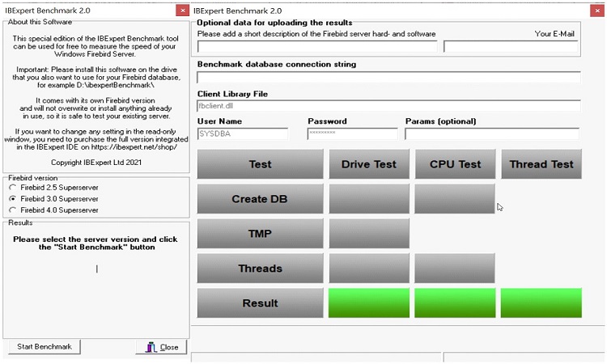The height and width of the screenshot is (364, 607).
Task: Focus the server hardware description field
Action: click(x=316, y=47)
